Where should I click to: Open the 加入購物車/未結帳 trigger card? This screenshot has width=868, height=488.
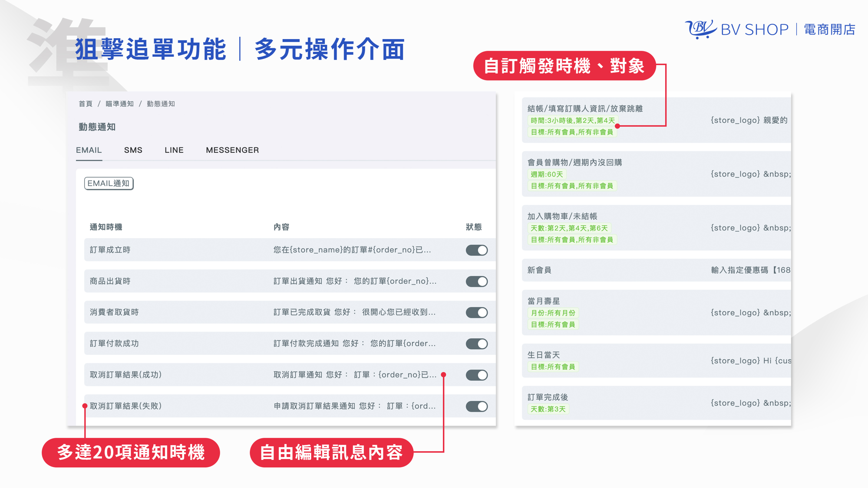(657, 227)
